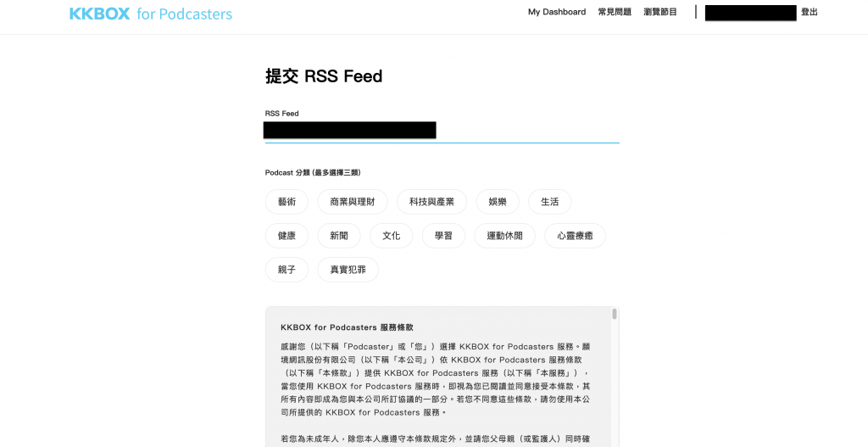Select the 娛樂 category chip
The width and height of the screenshot is (868, 447).
click(x=498, y=202)
